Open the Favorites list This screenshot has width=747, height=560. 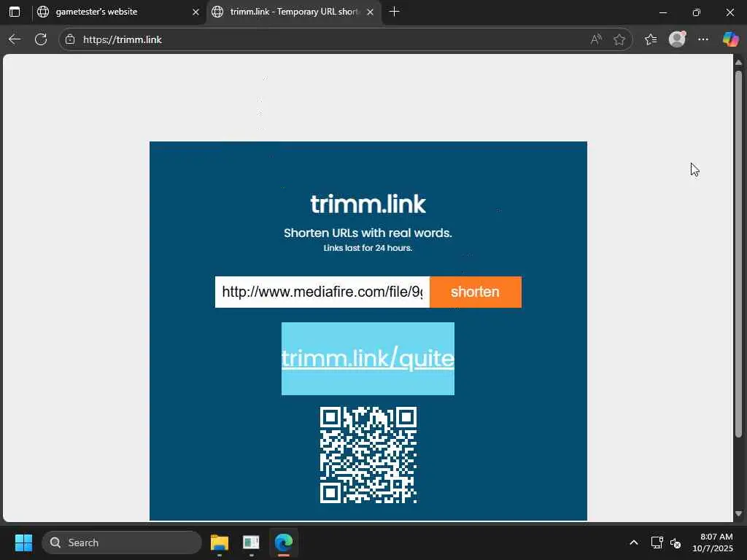click(x=651, y=39)
